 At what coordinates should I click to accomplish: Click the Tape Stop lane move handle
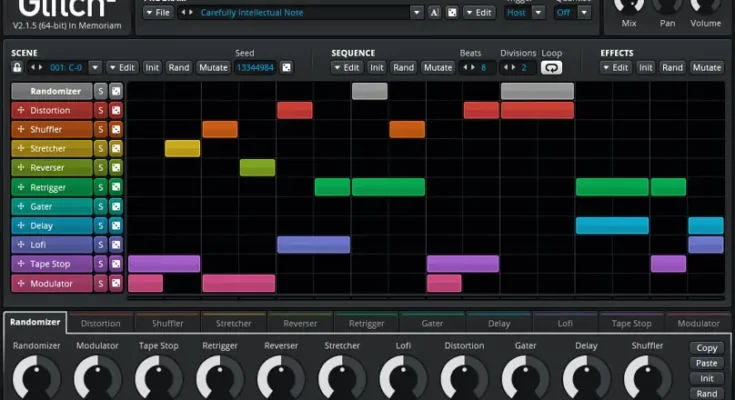[21, 264]
